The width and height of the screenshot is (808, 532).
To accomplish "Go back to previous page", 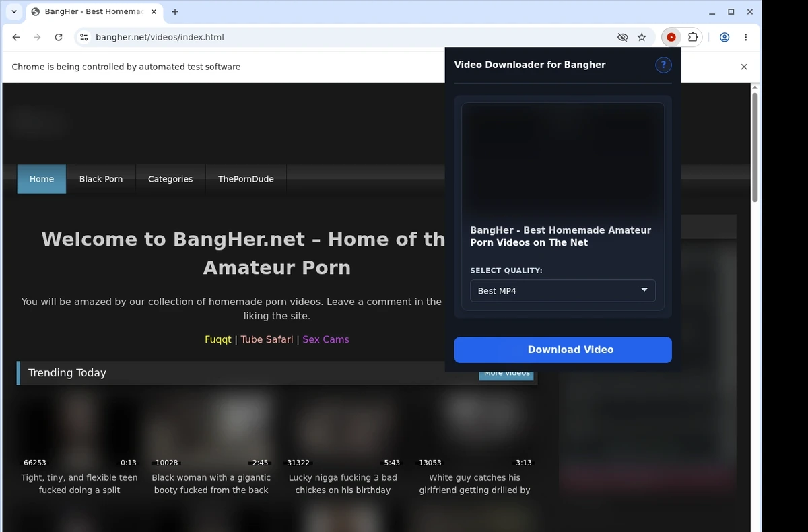I will (16, 37).
